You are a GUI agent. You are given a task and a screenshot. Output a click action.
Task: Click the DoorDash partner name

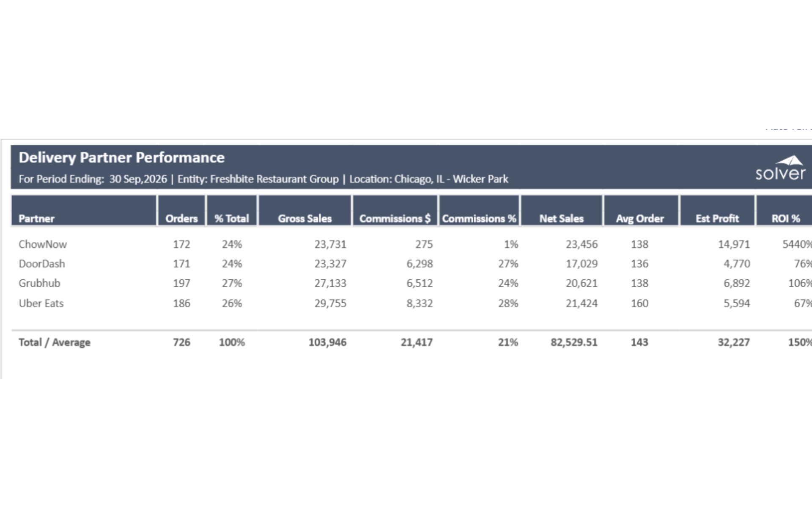click(x=42, y=264)
